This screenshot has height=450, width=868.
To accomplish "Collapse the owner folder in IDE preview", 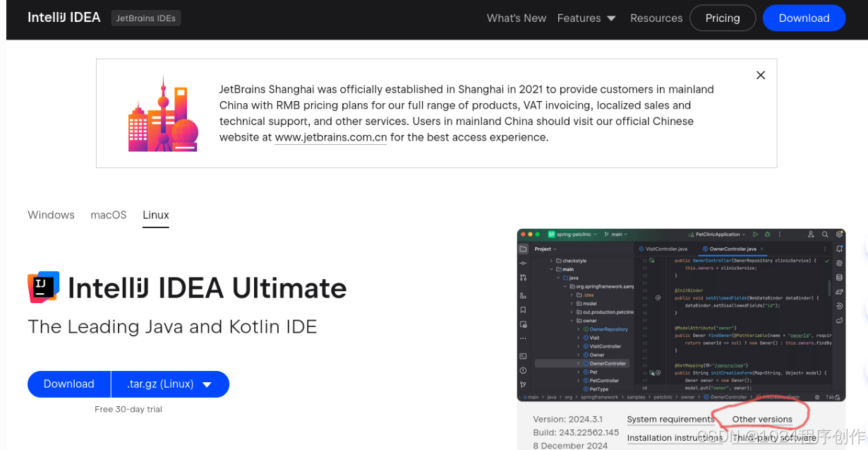I will tap(572, 321).
